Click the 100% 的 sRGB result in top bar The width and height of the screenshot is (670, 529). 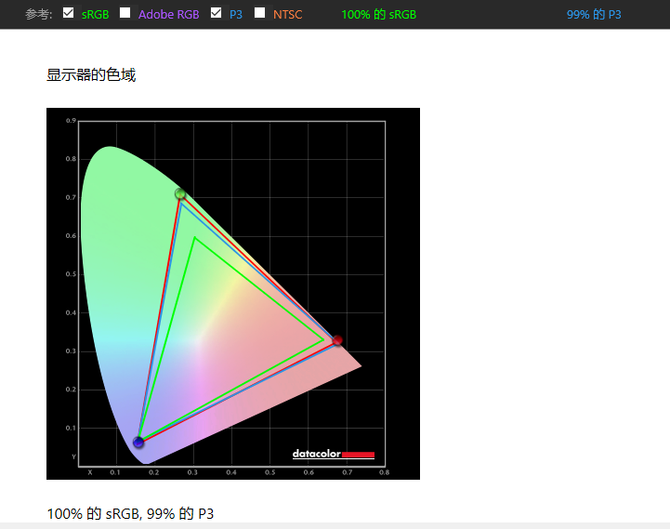tap(379, 15)
